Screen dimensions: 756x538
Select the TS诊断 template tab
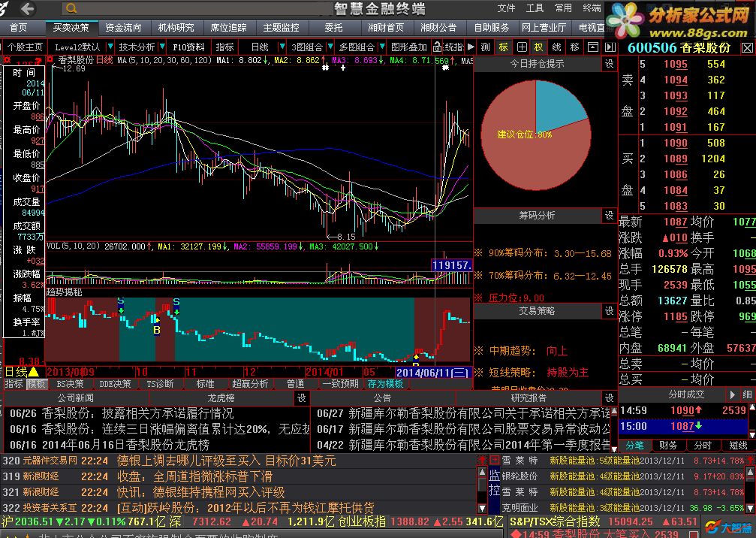pos(160,384)
